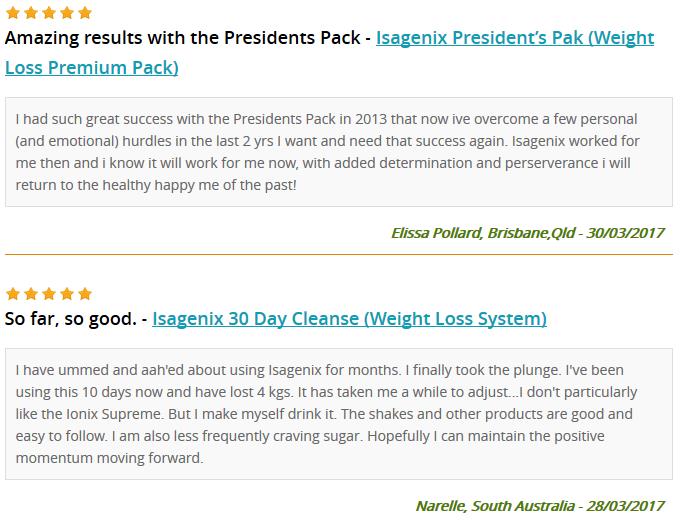Click the third star of the Presidents Pack review
Viewport: 680px width, 522px height.
coord(49,13)
